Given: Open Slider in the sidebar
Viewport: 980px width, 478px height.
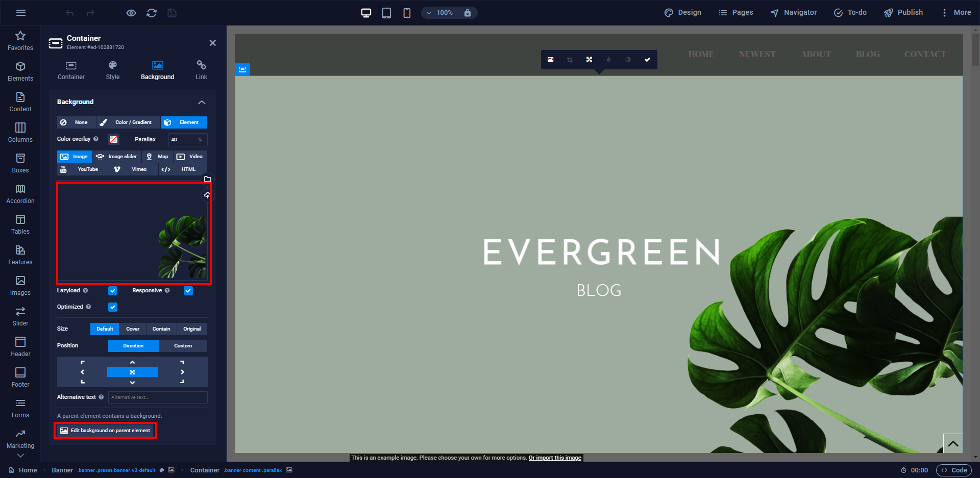Looking at the screenshot, I should (20, 316).
